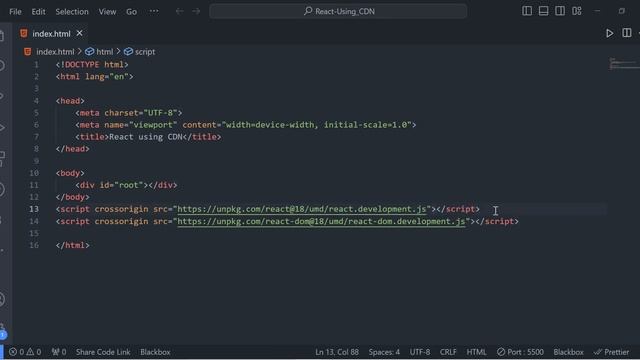
Task: Open the Edit menu
Action: pos(38,11)
